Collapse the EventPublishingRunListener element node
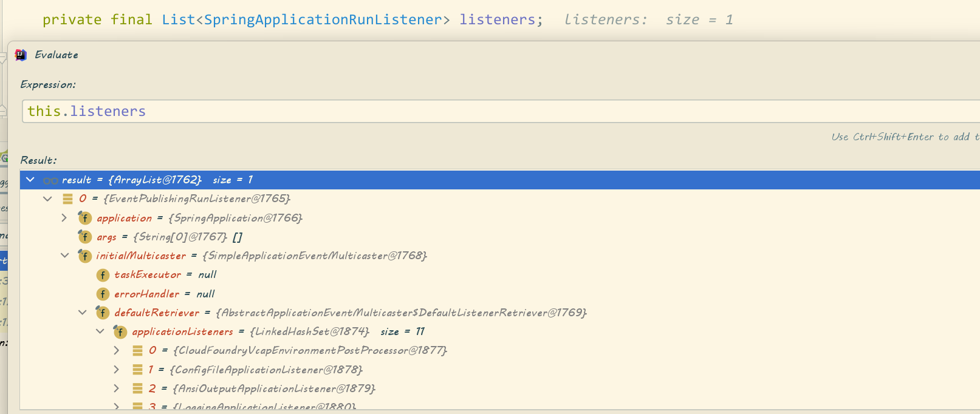The width and height of the screenshot is (980, 414). [47, 199]
